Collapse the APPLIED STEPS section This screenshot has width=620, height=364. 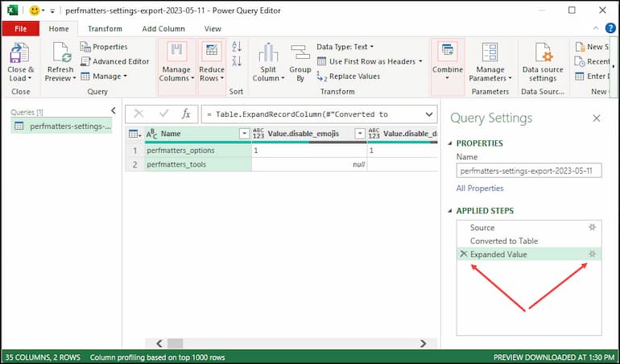point(449,211)
